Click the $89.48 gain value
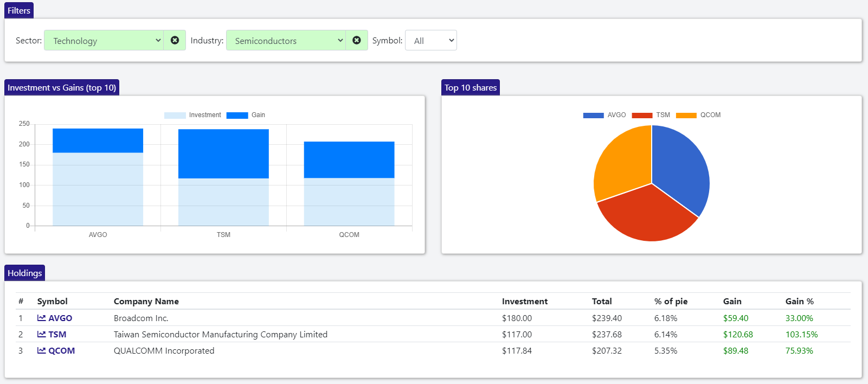Viewport: 868px width, 384px height. pyautogui.click(x=736, y=351)
